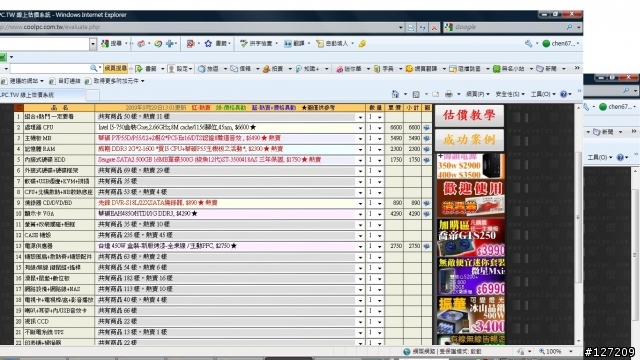This screenshot has width=640, height=360.
Task: Click the magnifier icon in Yahoo toolbar search box
Action: (94, 68)
